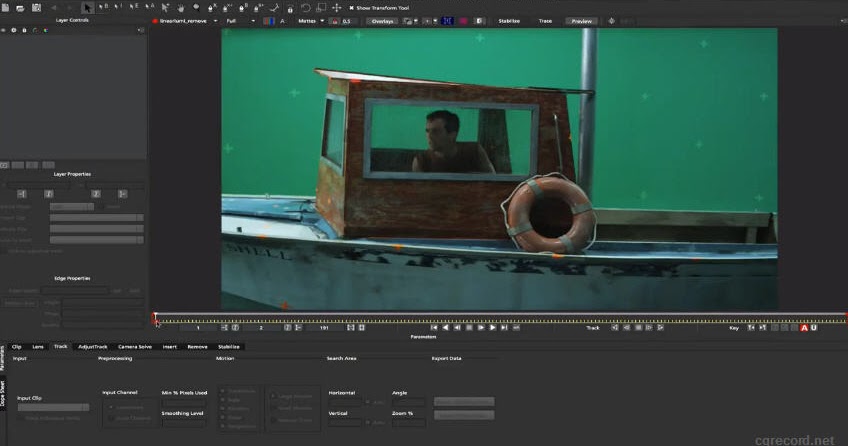Screen dimensions: 848x446
Task: Select the Insert Point tool next to the lock icon
Action: tap(274, 8)
